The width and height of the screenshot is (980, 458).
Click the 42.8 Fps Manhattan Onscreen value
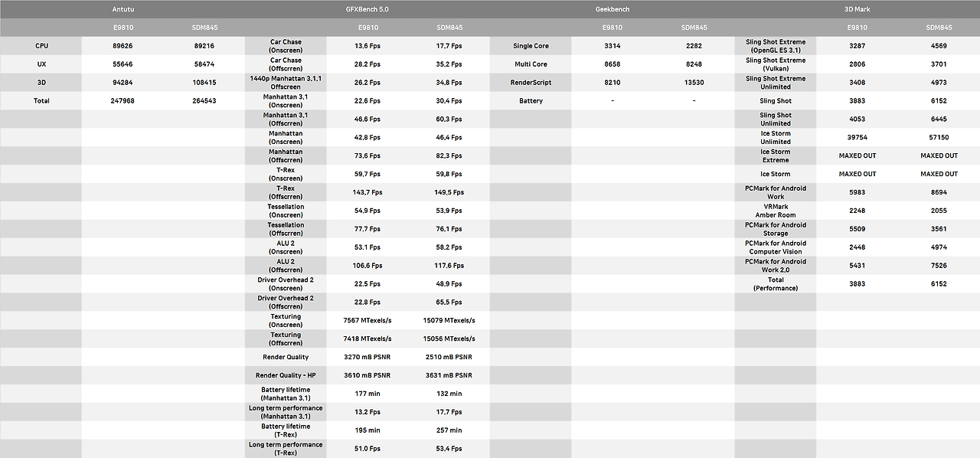coord(367,138)
